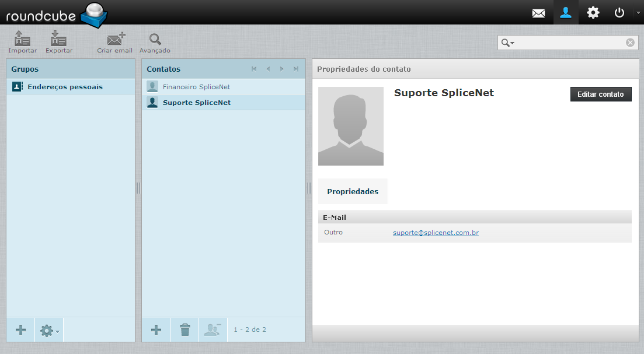Image resolution: width=644 pixels, height=354 pixels.
Task: Open the Address Book person icon
Action: tap(566, 13)
